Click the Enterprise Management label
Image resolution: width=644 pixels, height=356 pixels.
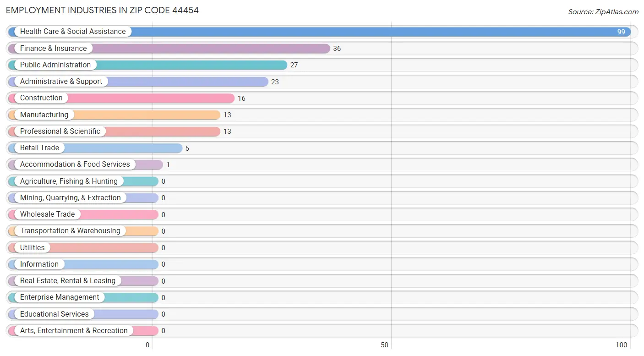coord(60,297)
